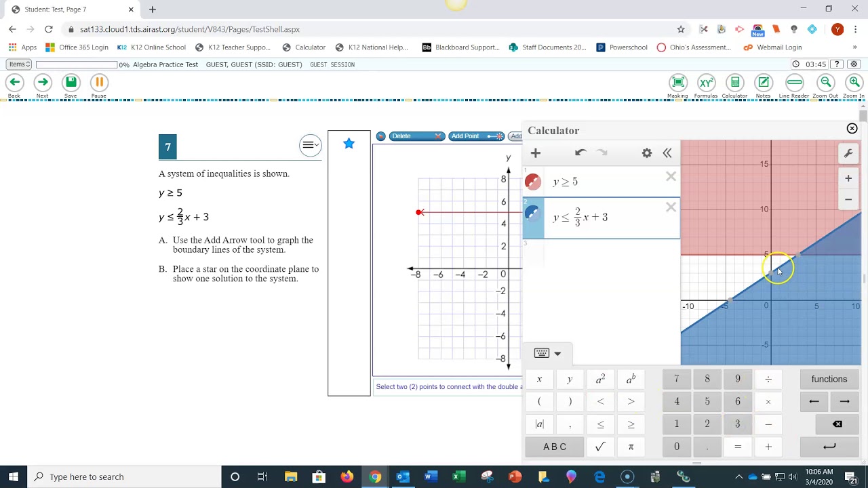The width and height of the screenshot is (868, 488).
Task: Open Webmail Login bookmark
Action: click(772, 47)
